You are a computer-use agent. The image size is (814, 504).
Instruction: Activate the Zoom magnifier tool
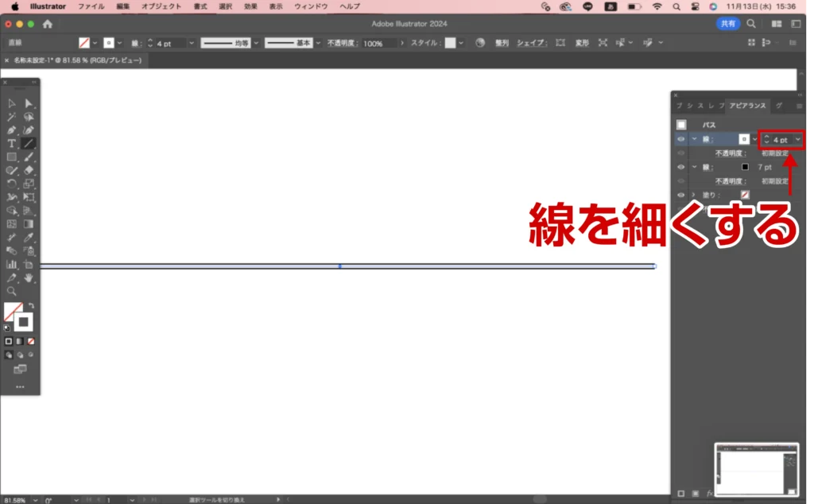coord(12,291)
